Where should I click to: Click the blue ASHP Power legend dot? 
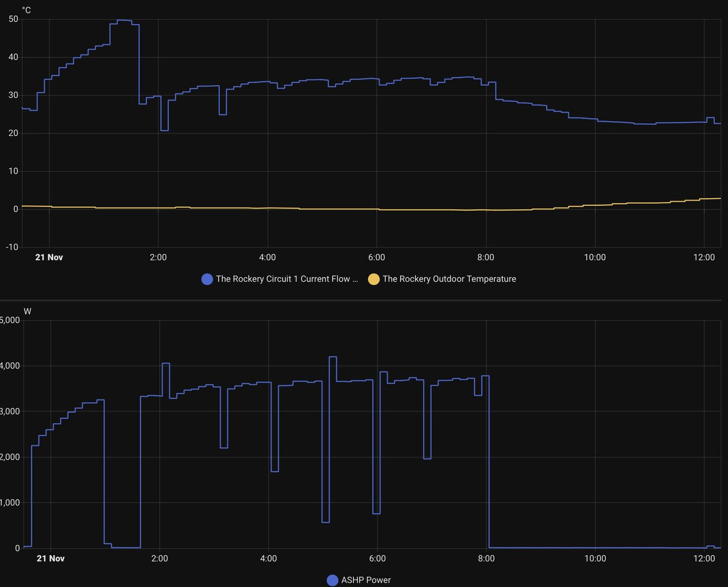point(332,580)
